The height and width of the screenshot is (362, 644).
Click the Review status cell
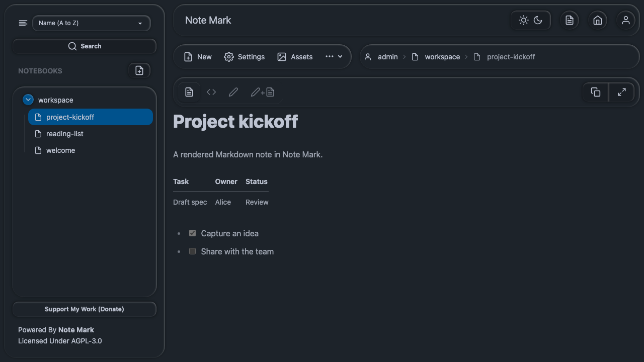coord(257,202)
